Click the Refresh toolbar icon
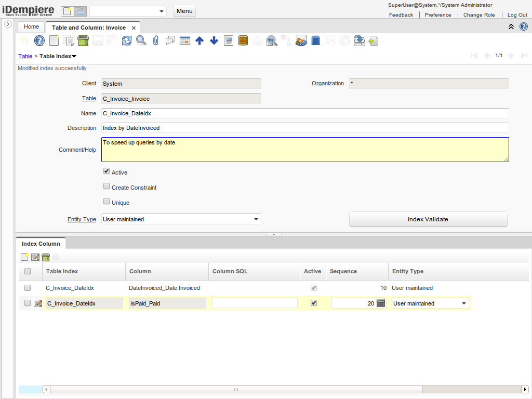 (127, 41)
